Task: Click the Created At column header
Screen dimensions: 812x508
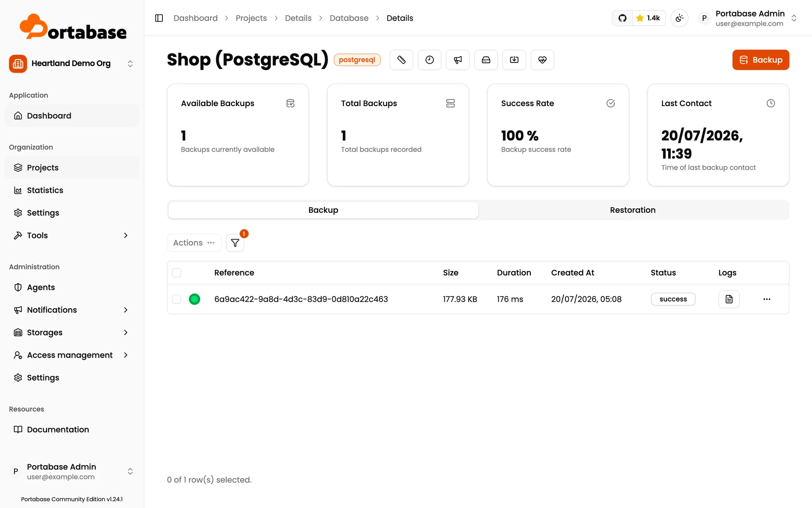Action: [572, 273]
